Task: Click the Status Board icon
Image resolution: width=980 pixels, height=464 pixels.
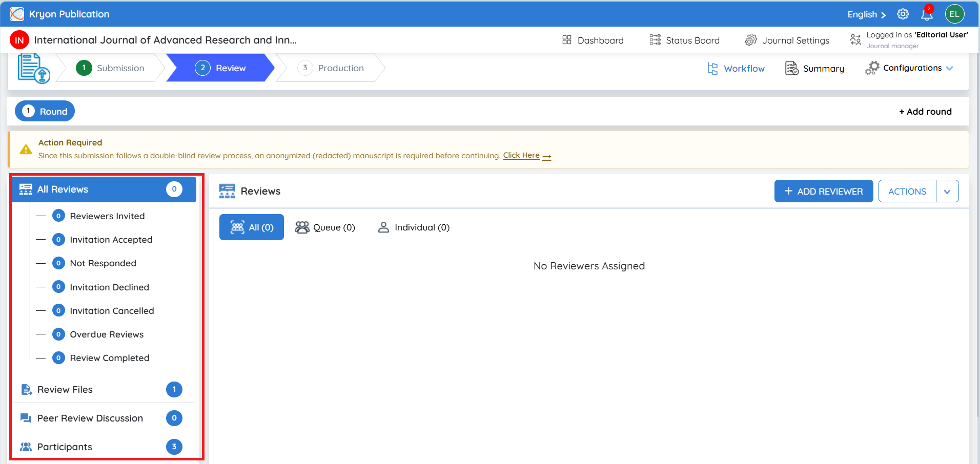Action: pos(655,40)
